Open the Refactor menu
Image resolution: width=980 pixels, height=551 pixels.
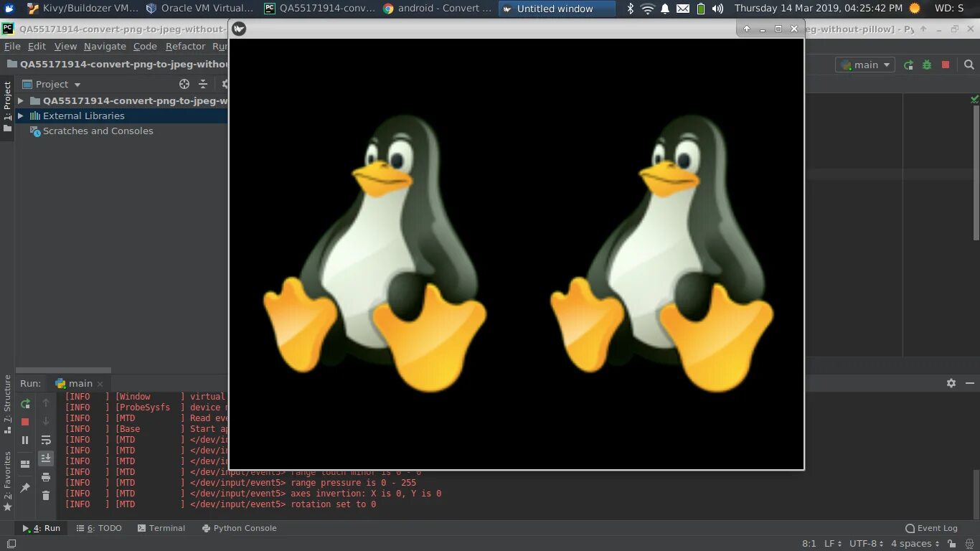[186, 46]
